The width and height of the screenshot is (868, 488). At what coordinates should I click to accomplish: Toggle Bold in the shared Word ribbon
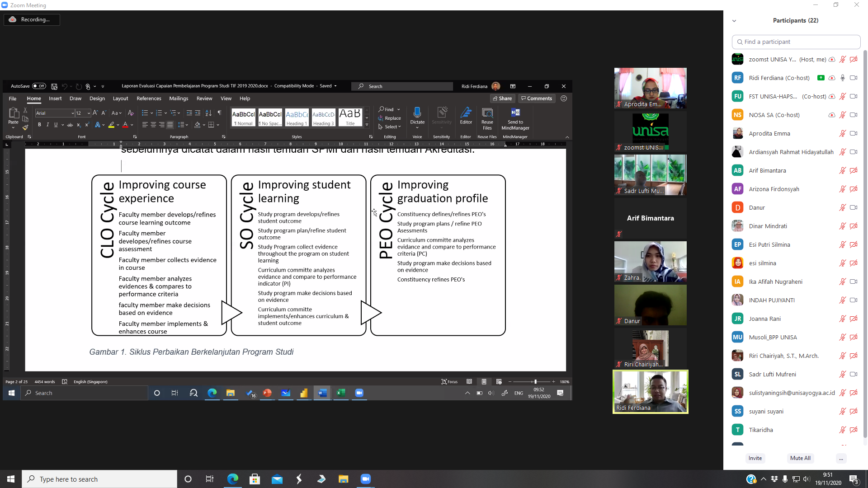coord(39,125)
